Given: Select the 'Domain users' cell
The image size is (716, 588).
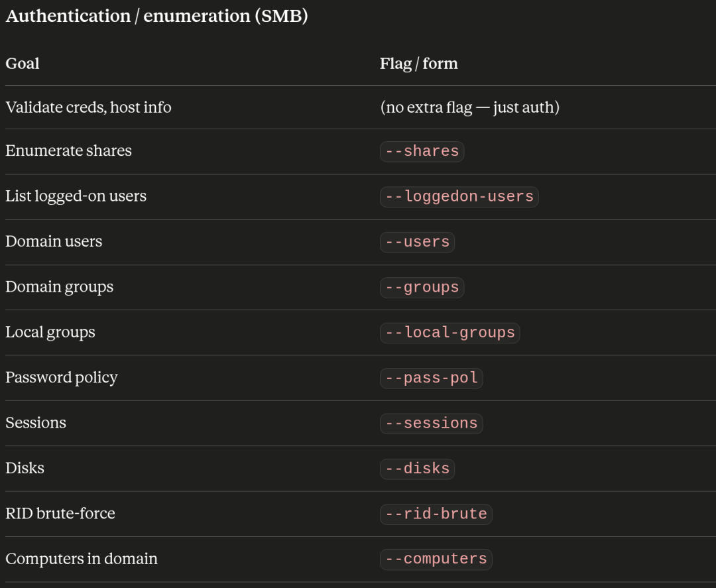Looking at the screenshot, I should (54, 241).
